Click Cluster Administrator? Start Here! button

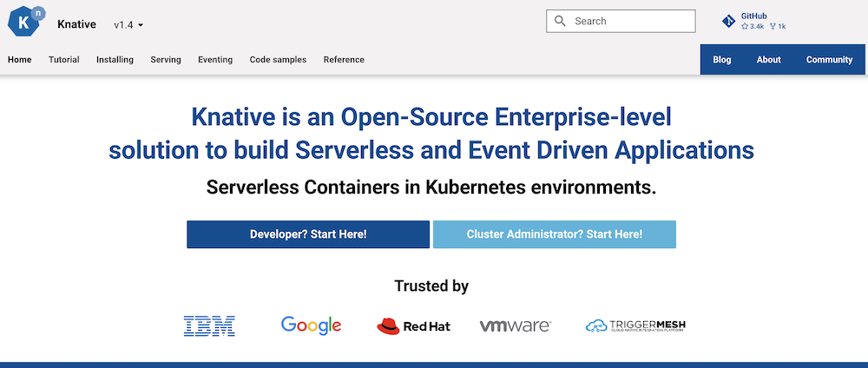click(554, 234)
